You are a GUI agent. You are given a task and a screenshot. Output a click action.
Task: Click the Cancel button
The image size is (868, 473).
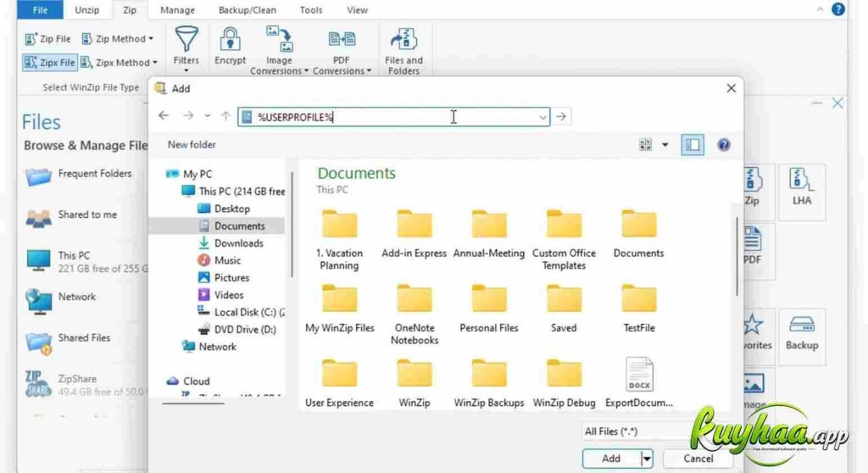click(x=698, y=458)
